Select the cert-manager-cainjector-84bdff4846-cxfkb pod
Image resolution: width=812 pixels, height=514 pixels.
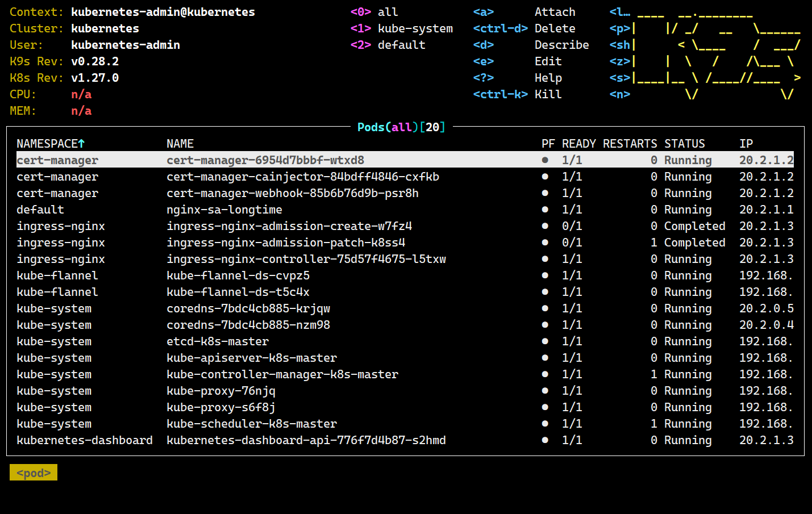[x=405, y=177]
